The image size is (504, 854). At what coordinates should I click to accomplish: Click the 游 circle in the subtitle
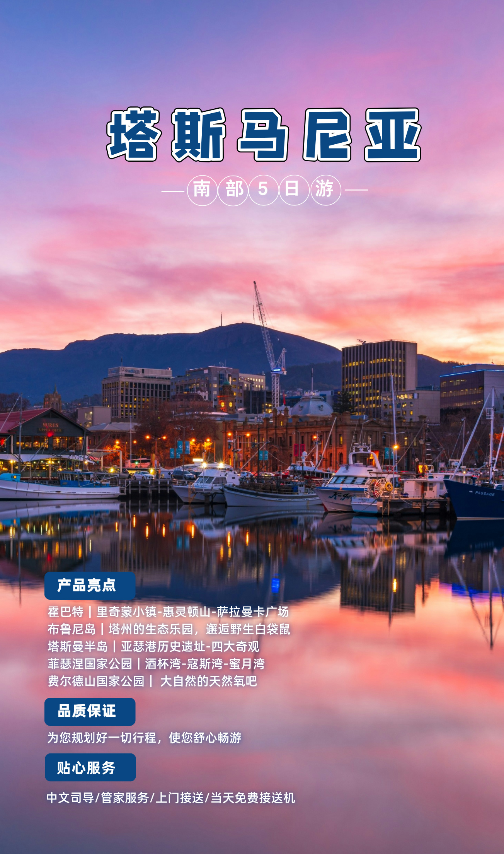pos(325,190)
